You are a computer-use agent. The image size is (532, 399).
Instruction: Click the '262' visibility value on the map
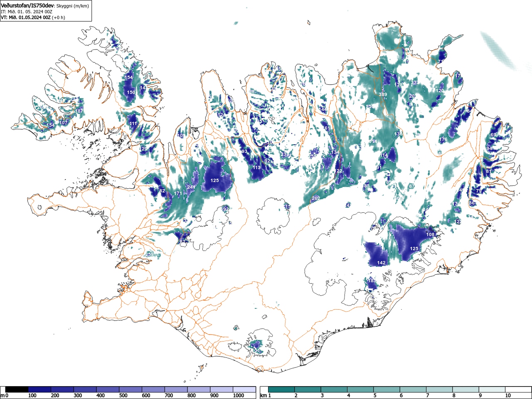316,199
